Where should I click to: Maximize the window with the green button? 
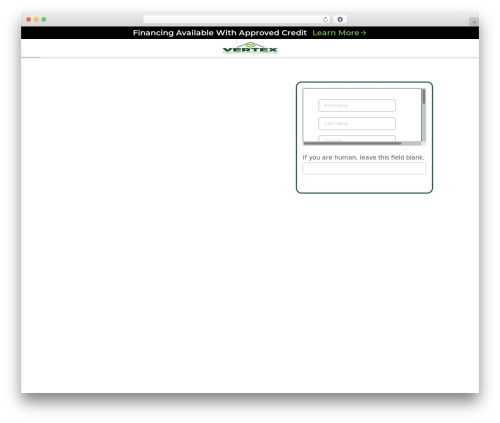tap(44, 19)
